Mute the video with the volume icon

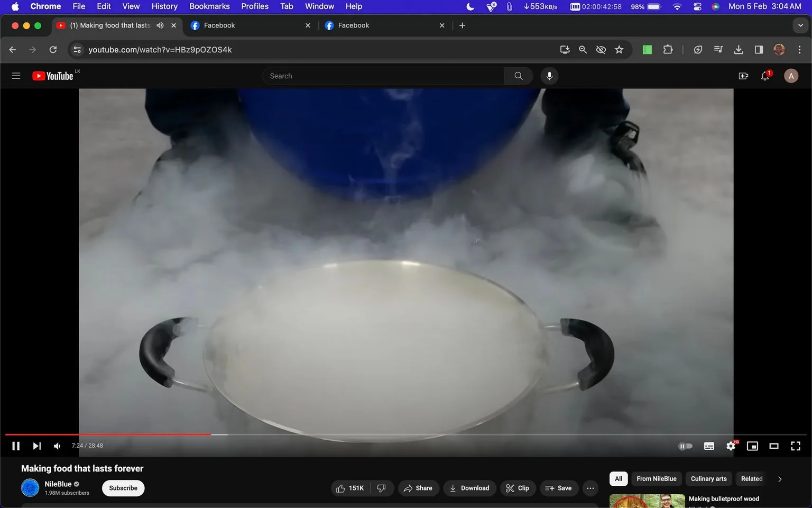(57, 446)
